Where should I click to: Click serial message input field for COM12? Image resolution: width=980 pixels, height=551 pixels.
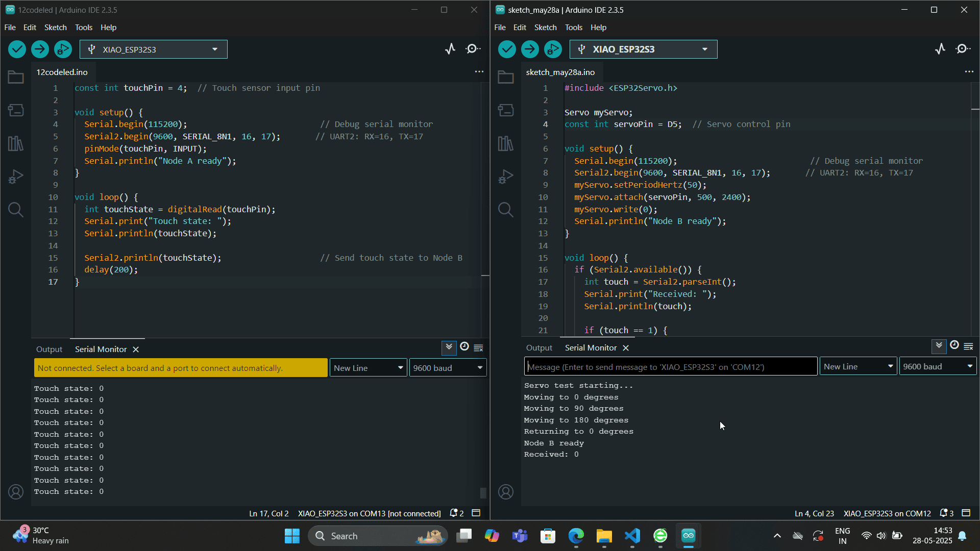coord(671,367)
